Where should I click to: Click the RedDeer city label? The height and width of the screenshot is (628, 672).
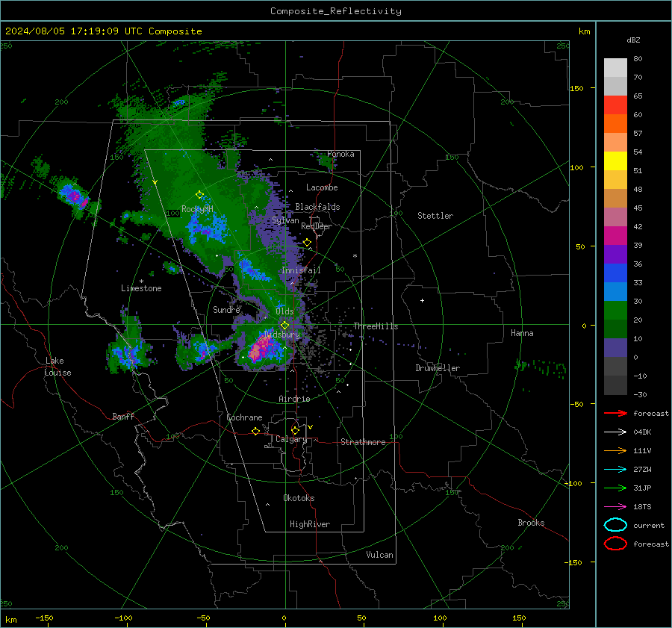tap(317, 226)
